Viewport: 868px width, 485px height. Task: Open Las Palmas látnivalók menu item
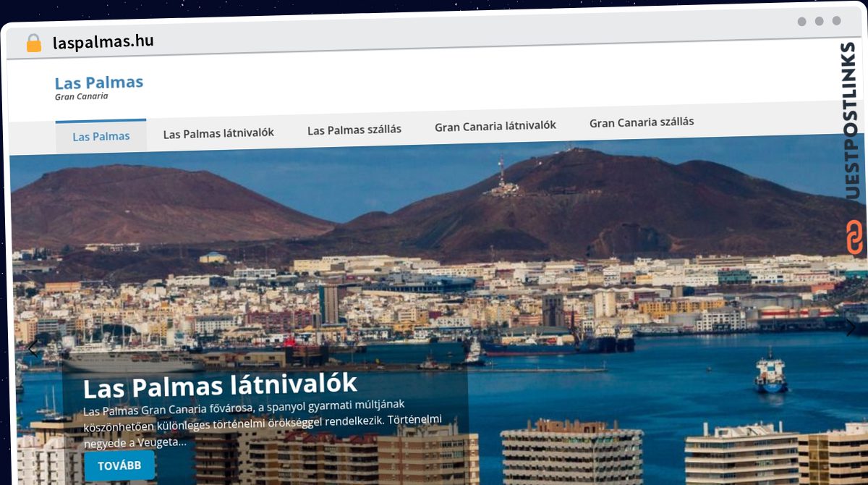pos(218,133)
